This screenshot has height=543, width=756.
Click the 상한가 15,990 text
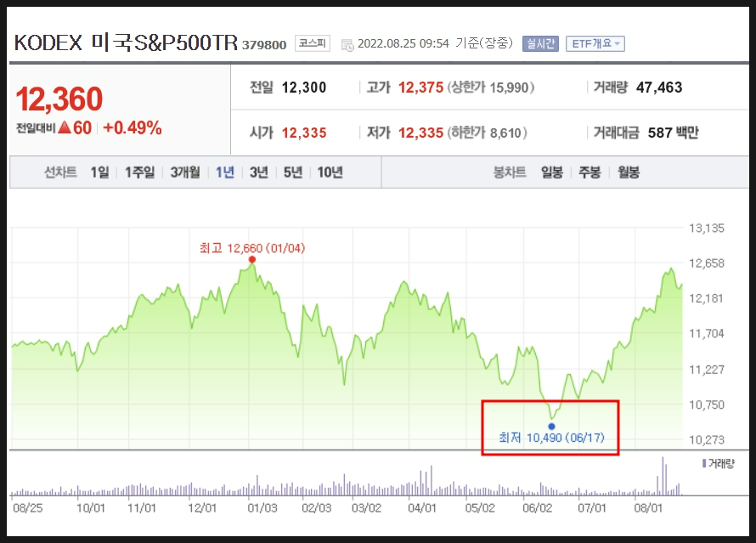[491, 88]
